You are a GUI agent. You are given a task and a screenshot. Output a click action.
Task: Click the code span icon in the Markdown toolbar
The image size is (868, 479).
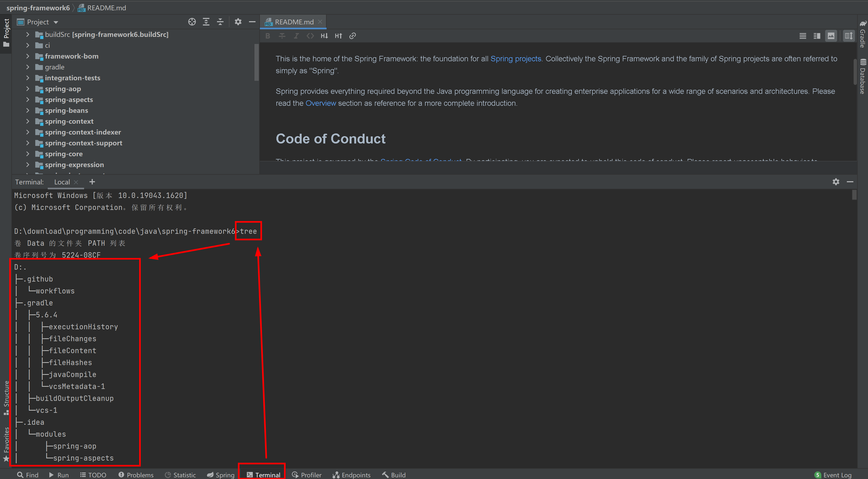310,36
